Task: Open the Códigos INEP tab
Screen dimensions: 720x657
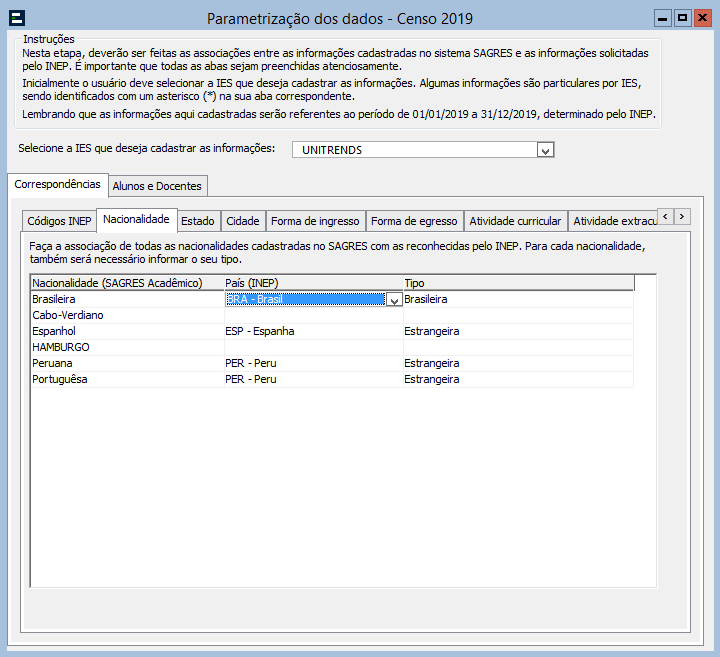Action: coord(59,221)
